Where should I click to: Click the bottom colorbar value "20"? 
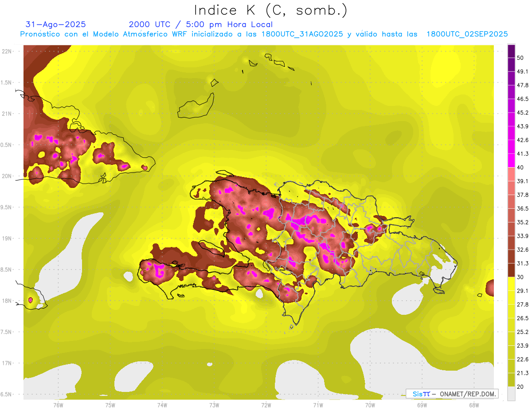[521, 387]
